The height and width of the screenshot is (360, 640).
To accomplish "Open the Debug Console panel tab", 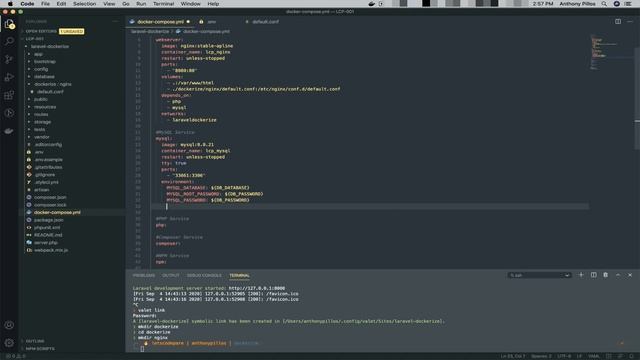I will coord(204,276).
